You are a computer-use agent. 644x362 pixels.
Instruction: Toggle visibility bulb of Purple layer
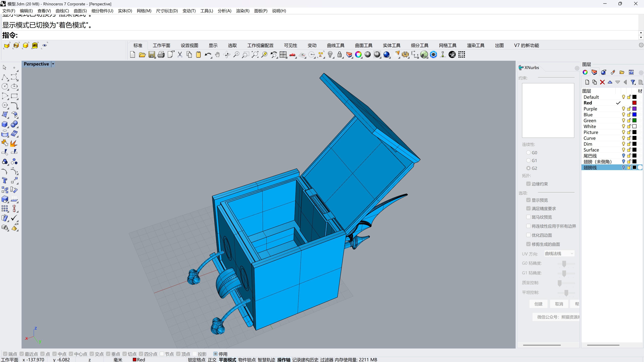[623, 109]
